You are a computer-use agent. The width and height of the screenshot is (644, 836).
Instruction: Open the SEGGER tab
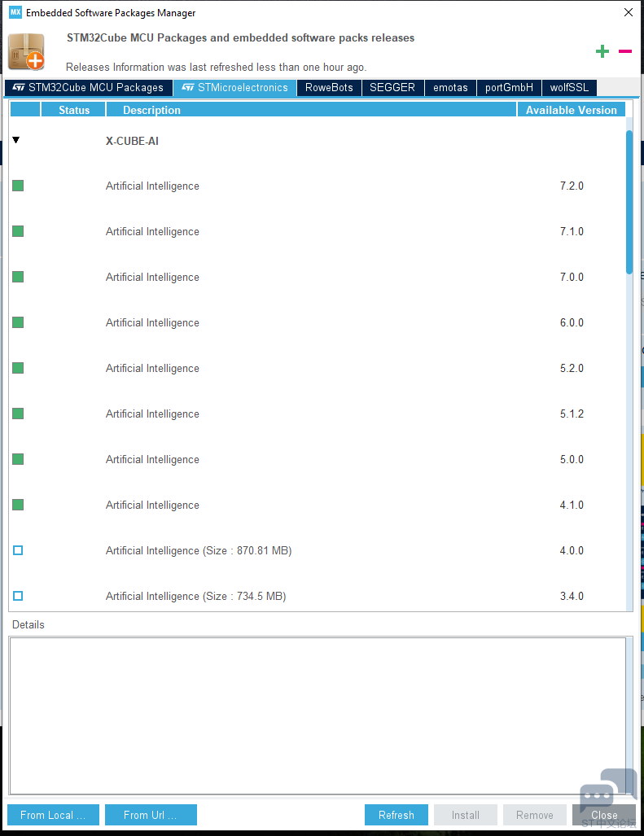pos(392,87)
